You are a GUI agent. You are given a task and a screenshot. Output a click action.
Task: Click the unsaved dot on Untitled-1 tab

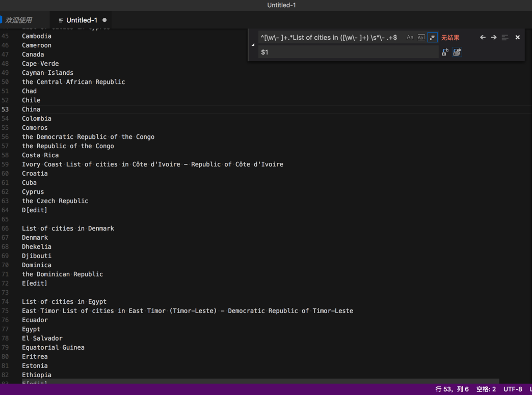click(x=104, y=20)
